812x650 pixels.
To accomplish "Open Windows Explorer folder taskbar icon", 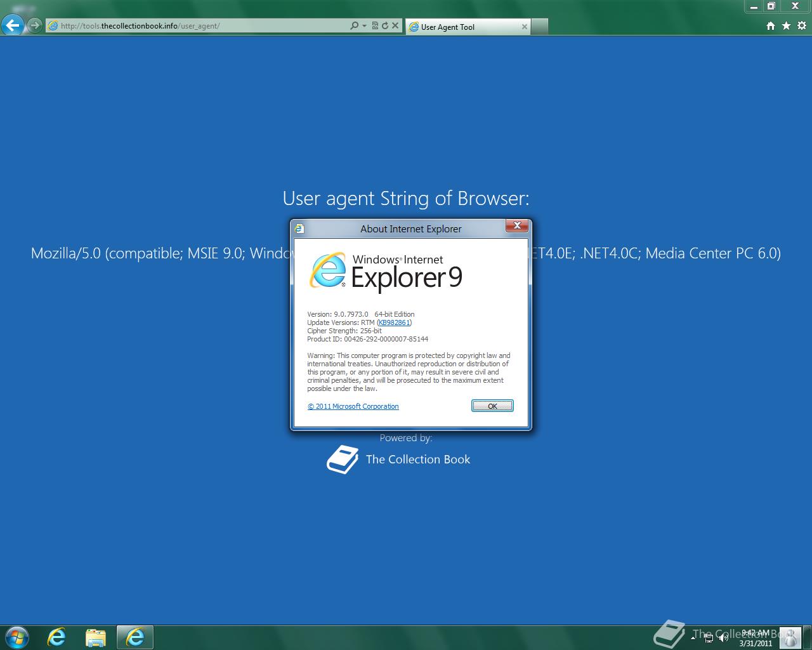I will click(x=95, y=637).
